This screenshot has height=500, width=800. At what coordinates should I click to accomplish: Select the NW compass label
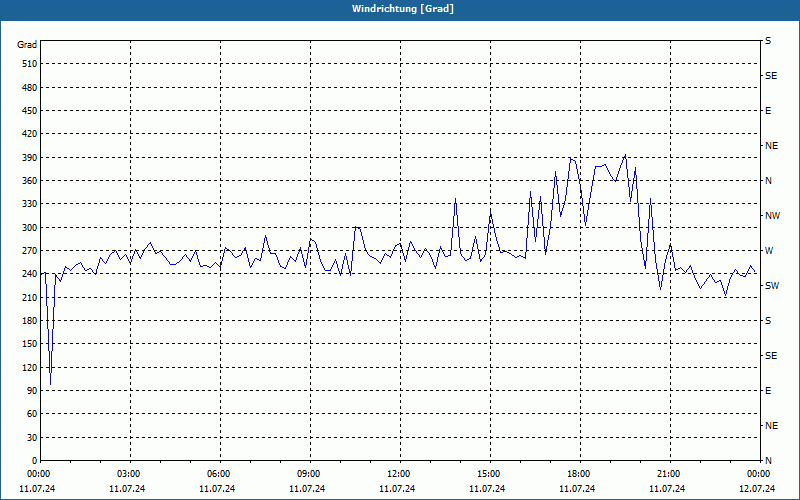point(772,216)
